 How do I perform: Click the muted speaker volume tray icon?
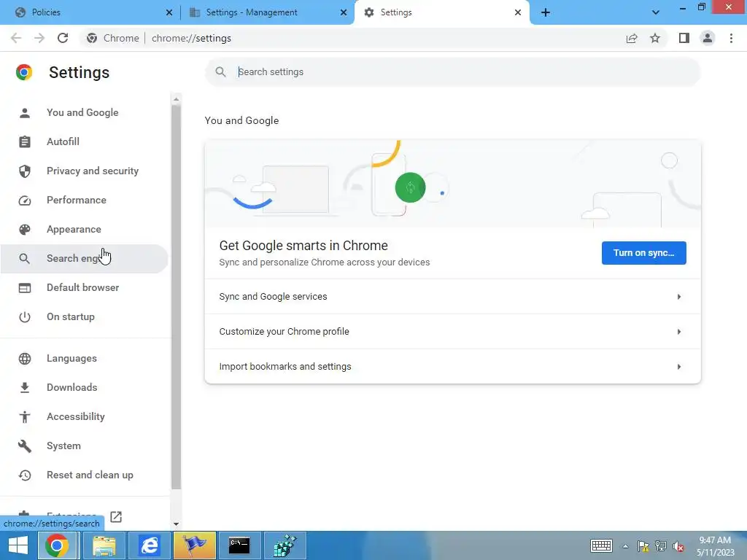[x=678, y=546]
